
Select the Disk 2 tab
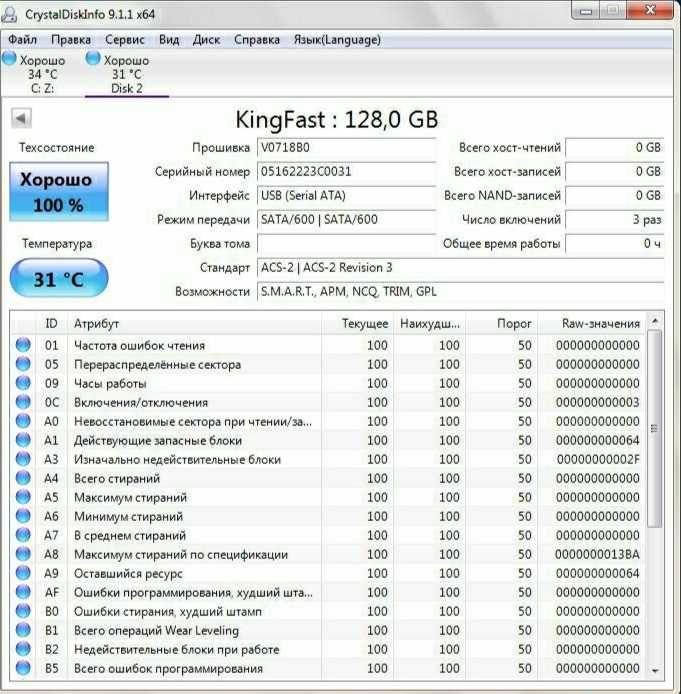pyautogui.click(x=127, y=74)
